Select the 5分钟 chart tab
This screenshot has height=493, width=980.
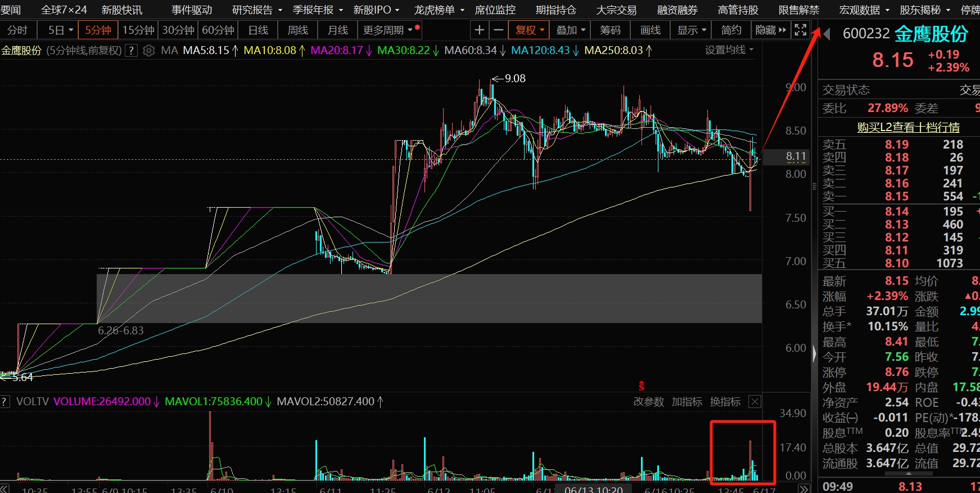[x=98, y=30]
